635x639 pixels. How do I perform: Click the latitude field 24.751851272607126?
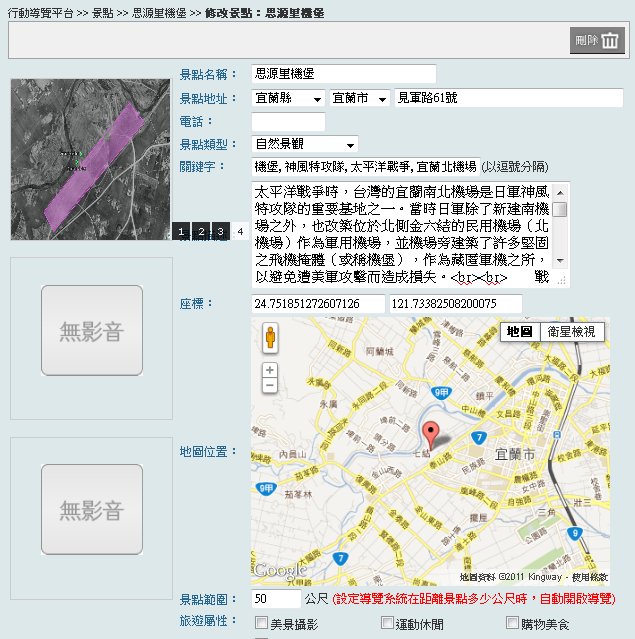click(x=318, y=304)
